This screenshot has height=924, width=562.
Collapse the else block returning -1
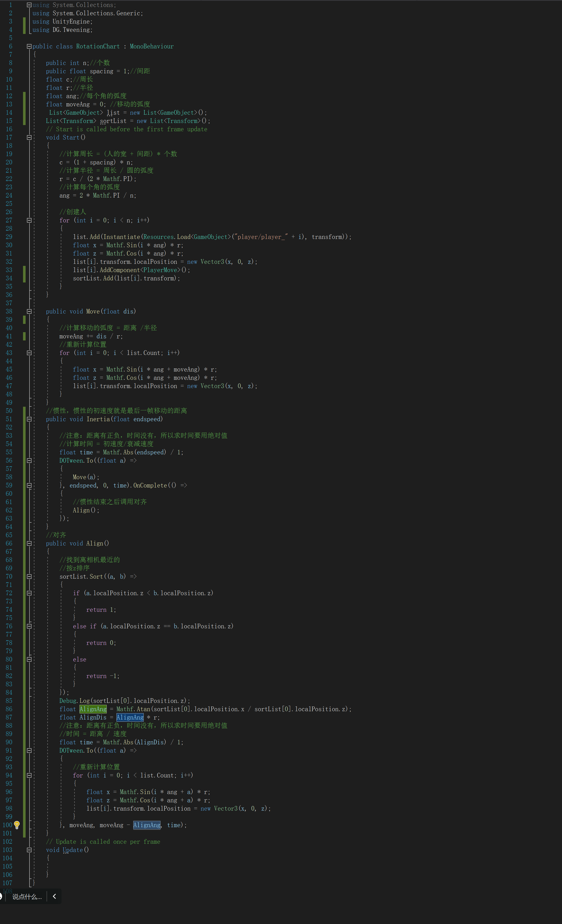pos(29,659)
